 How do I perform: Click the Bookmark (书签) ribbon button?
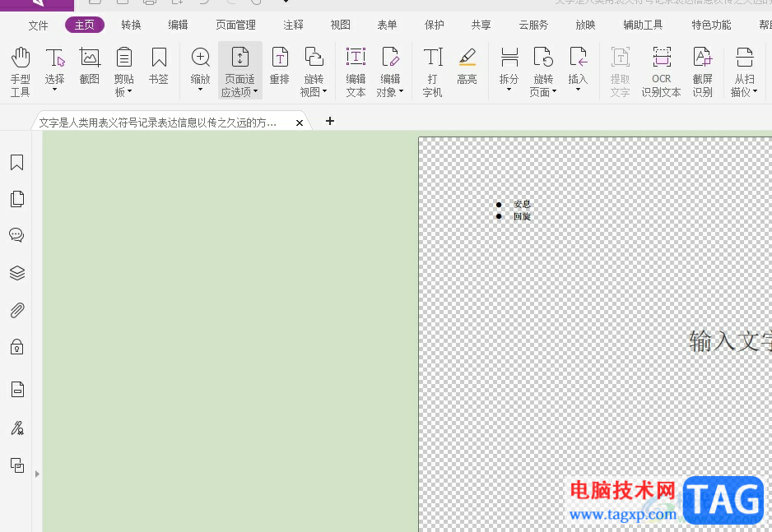click(159, 66)
